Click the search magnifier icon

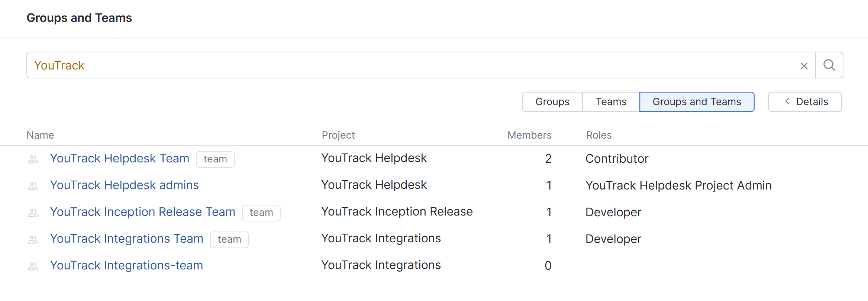[829, 65]
